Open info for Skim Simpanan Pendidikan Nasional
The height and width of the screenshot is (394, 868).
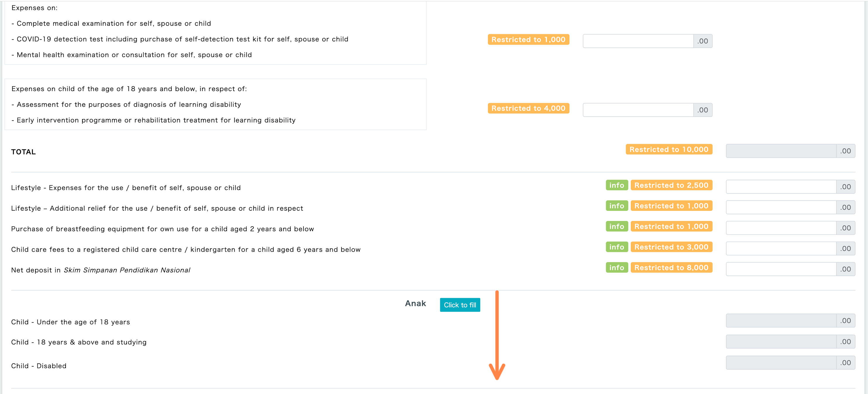[x=616, y=267]
